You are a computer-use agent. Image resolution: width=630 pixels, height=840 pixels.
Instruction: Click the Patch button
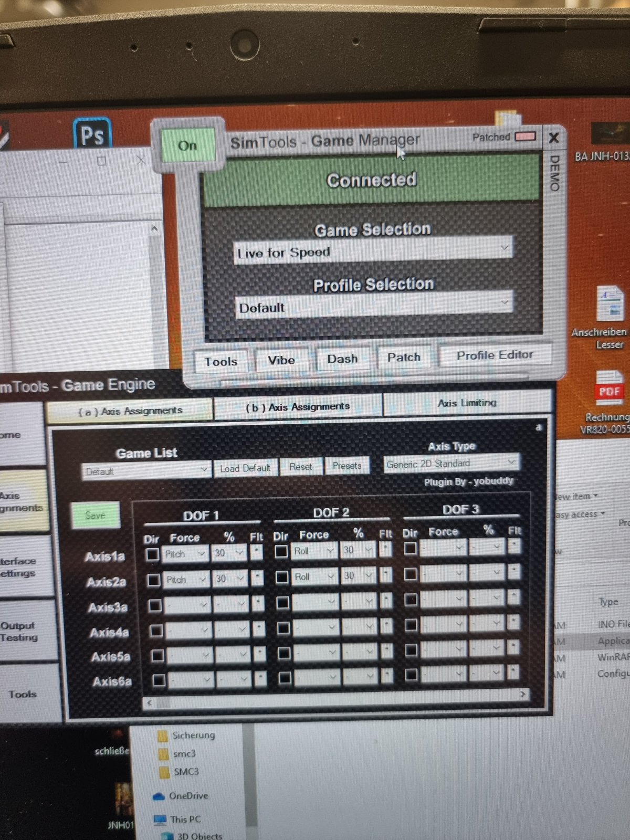[404, 358]
